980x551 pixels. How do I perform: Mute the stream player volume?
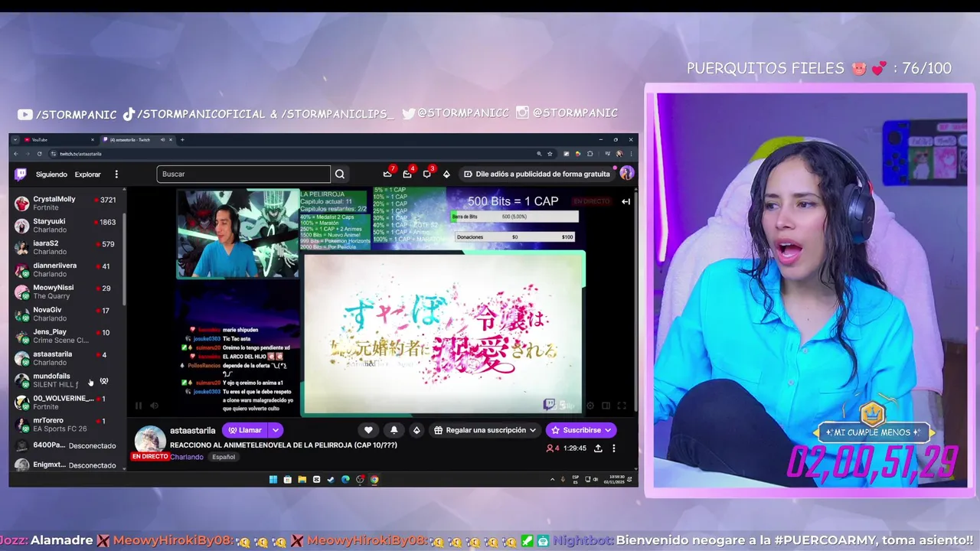pyautogui.click(x=154, y=406)
